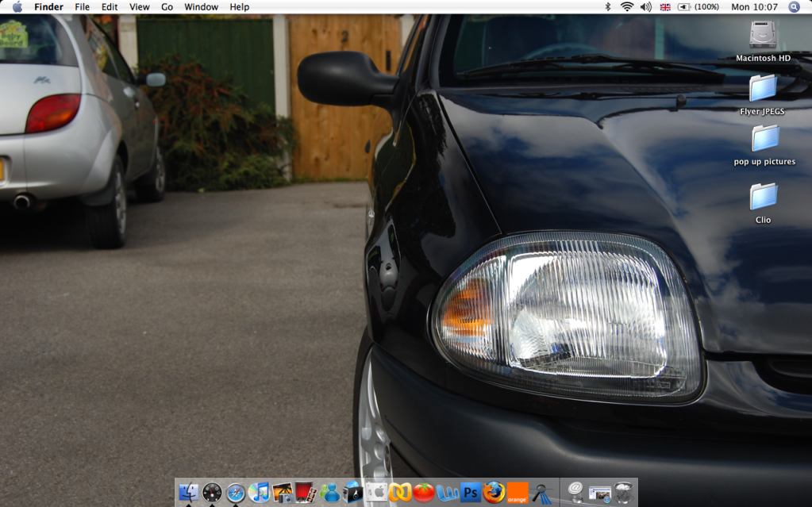Launch the red tomato app in Dock

(x=424, y=493)
